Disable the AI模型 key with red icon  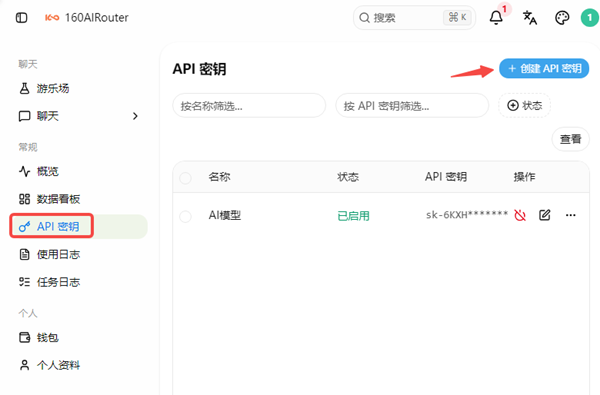coord(520,215)
